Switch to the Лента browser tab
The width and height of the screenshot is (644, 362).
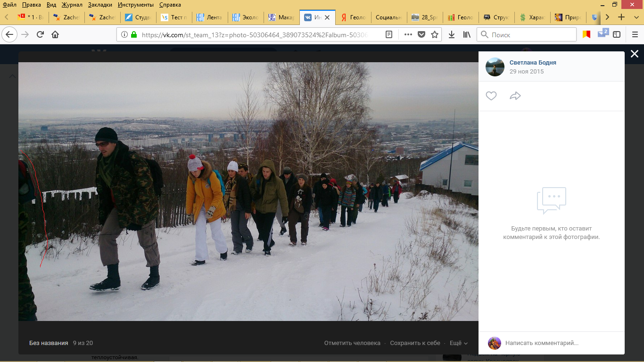(210, 17)
